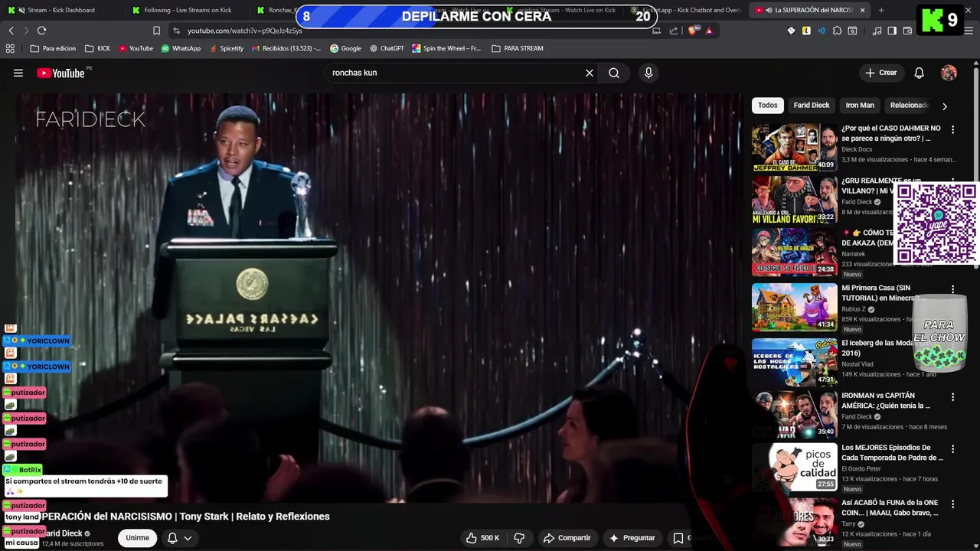
Task: Join the channel via Unirme
Action: coord(138,538)
